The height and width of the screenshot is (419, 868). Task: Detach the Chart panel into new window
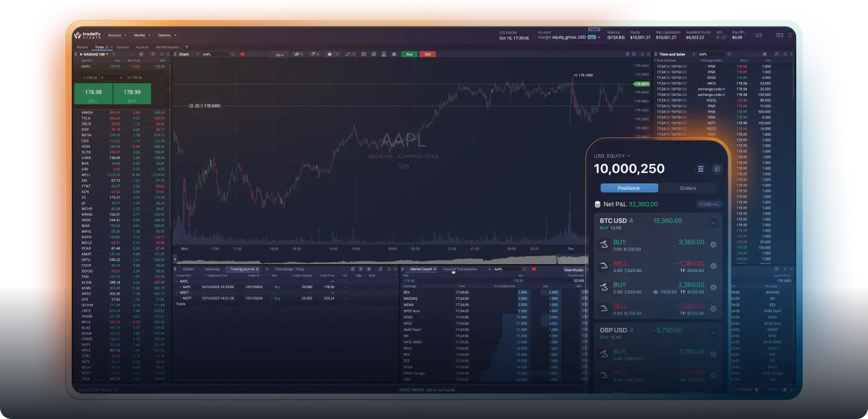tap(627, 54)
